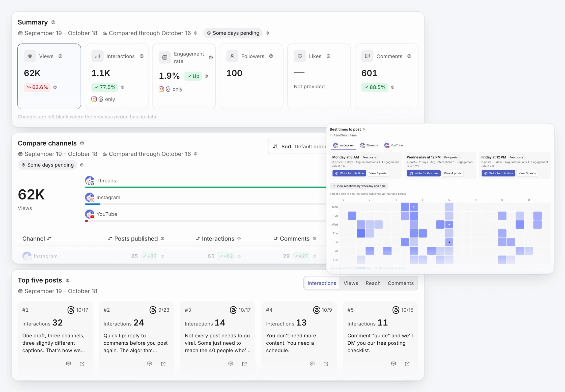This screenshot has height=392, width=565.
Task: Select the Friday 12 PM recommended heatmap cell
Action: click(x=449, y=242)
